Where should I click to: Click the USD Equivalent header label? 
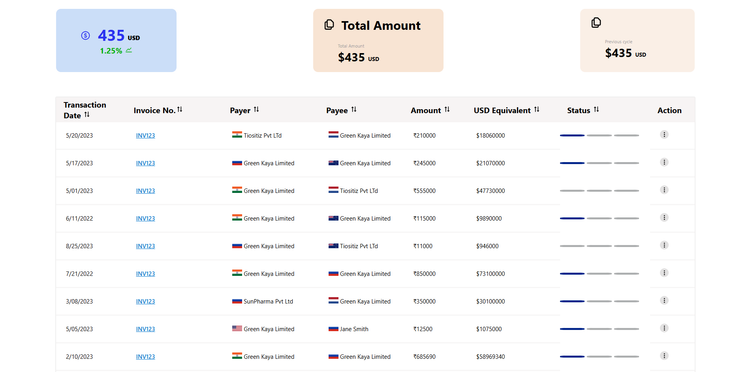pos(502,110)
